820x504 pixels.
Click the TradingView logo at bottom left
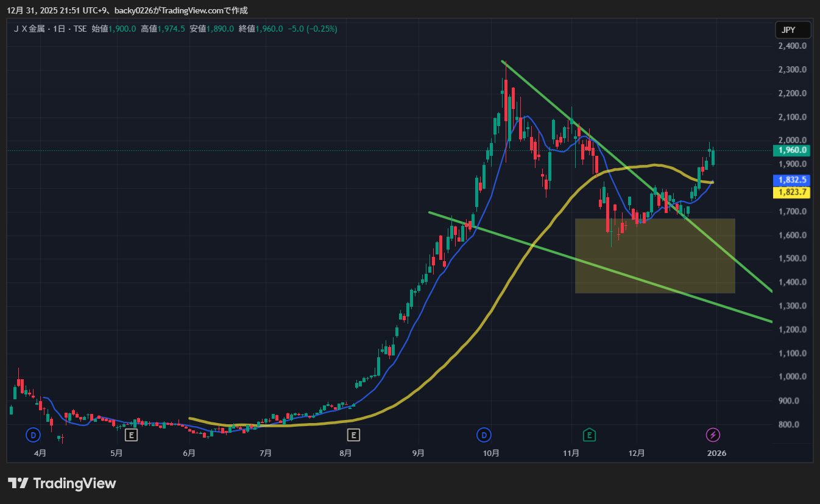point(62,483)
